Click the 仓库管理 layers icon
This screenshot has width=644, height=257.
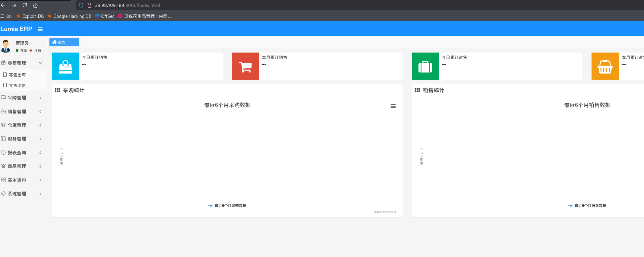point(3,125)
